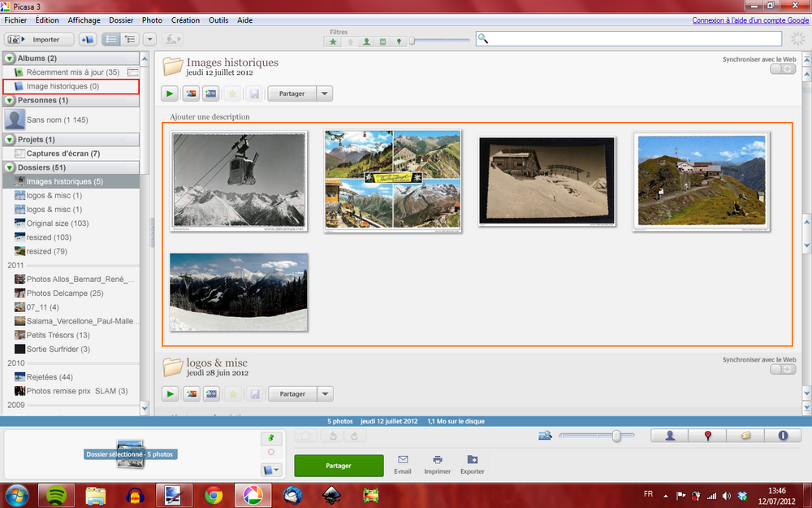Click Partager button in Images historiques header
This screenshot has width=812, height=508.
tap(292, 93)
